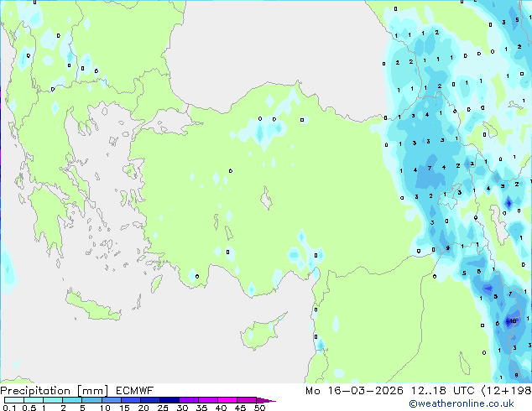Viewport: 532px width, 411px height.
Task: Click the 40–45 mm legend swatch
Action: pos(227,400)
